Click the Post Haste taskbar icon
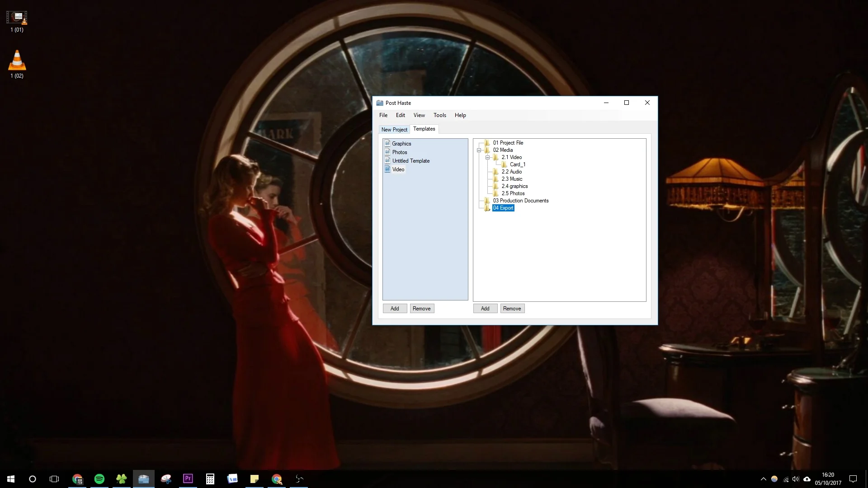Image resolution: width=868 pixels, height=488 pixels. coord(144,479)
